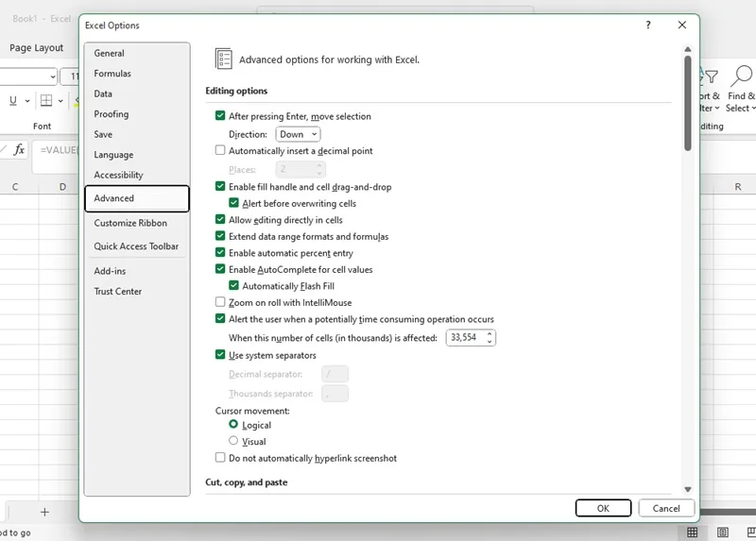
Task: Open the Formulas options category
Action: pyautogui.click(x=112, y=74)
